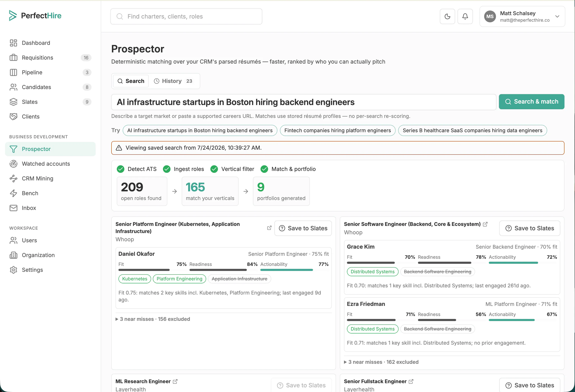575x392 pixels.
Task: Open external link for Senior Platform Engineer role
Action: (269, 228)
